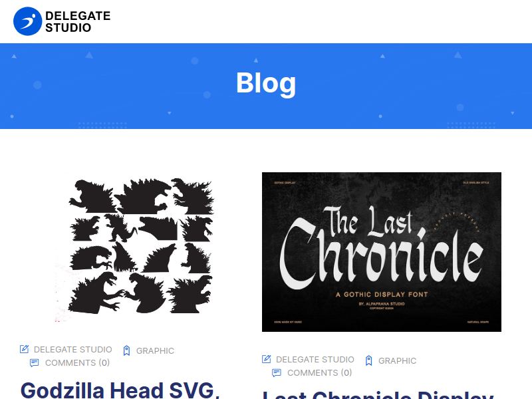Click the comment bubble icon under Godzilla post
Image resolution: width=532 pixels, height=399 pixels.
[35, 362]
